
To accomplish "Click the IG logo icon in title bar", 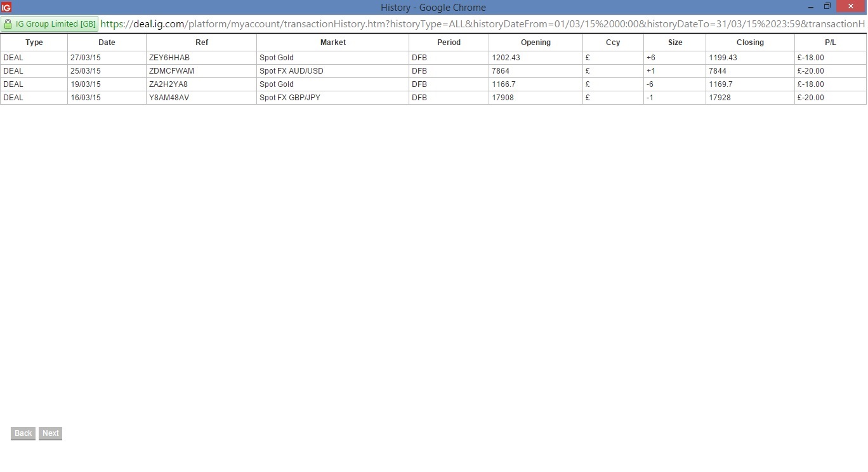I will [x=6, y=8].
